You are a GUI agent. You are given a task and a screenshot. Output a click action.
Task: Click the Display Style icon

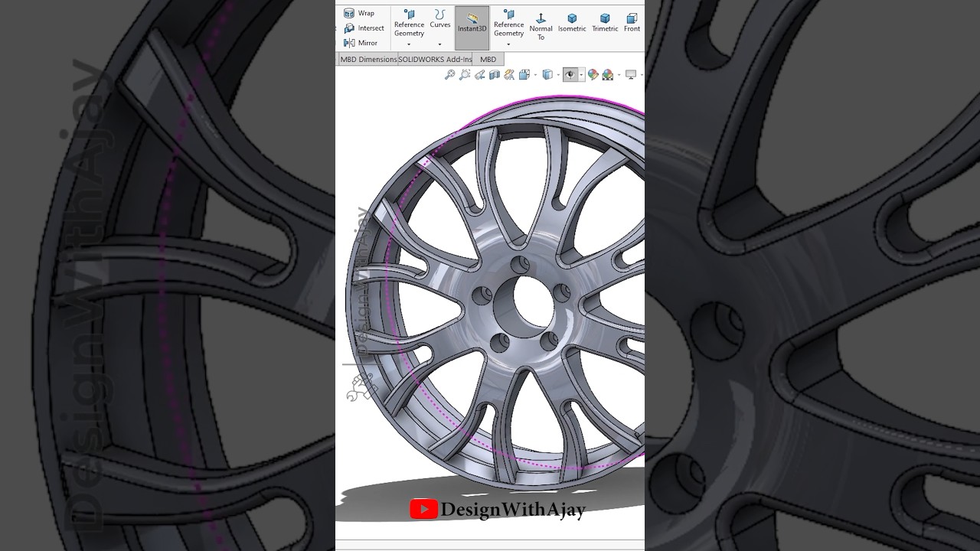click(x=547, y=75)
